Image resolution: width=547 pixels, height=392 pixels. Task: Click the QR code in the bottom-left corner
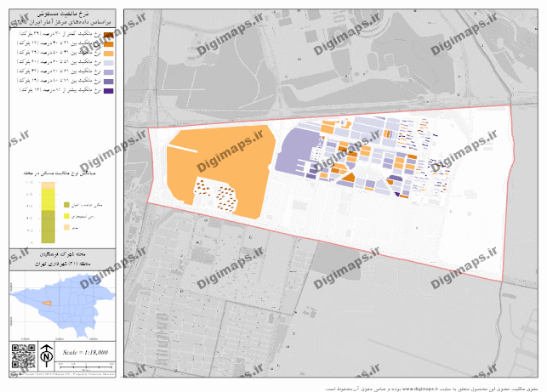click(x=21, y=355)
